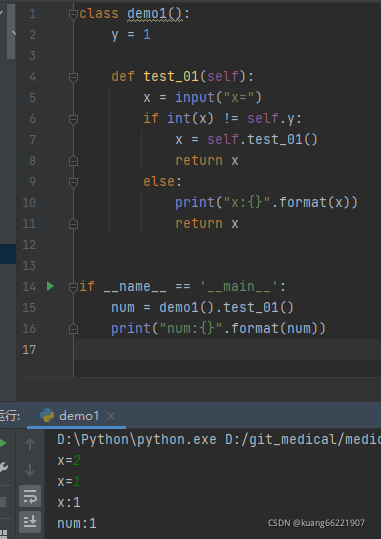Click the fold end marker on line 11
381x539 pixels.
pos(73,224)
